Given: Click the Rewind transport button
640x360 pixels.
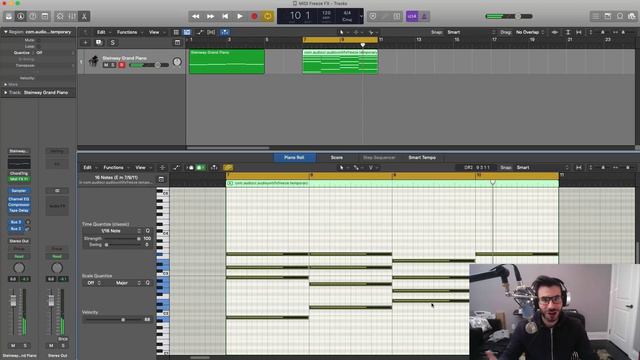Looking at the screenshot, I should [196, 16].
